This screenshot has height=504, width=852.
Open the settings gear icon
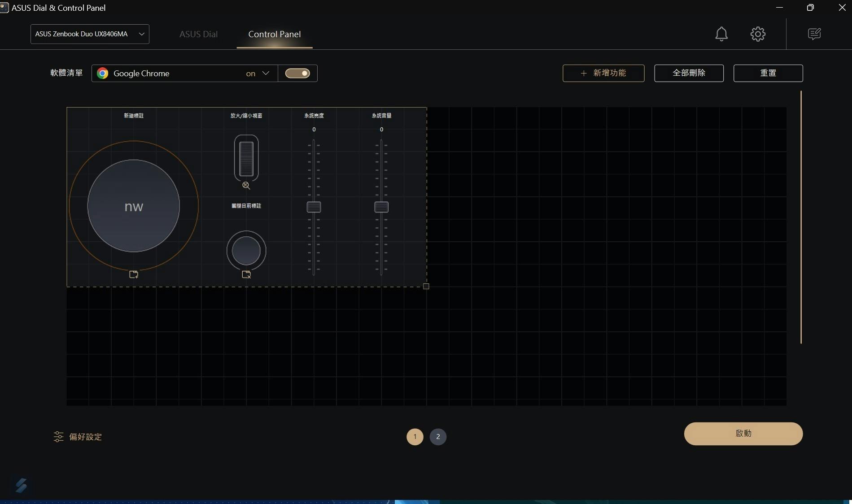pos(758,34)
